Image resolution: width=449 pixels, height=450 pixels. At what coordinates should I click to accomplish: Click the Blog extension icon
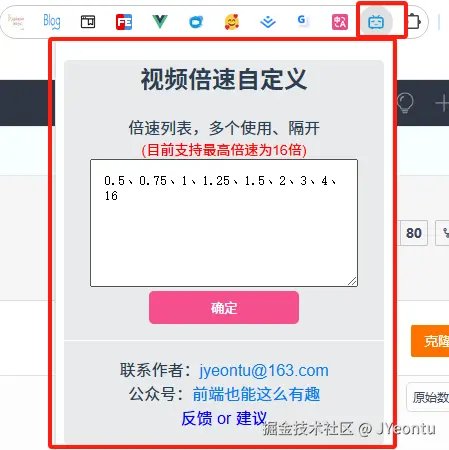tap(52, 22)
